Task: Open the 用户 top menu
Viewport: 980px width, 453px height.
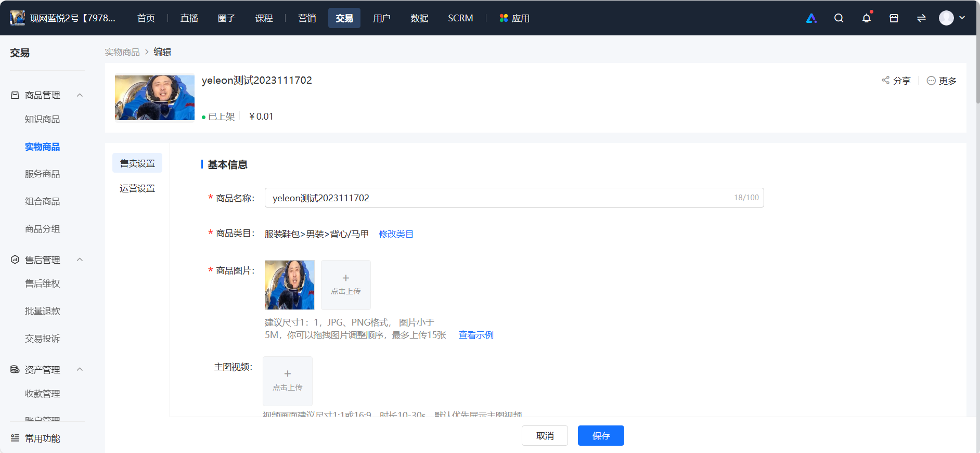Action: pyautogui.click(x=382, y=18)
